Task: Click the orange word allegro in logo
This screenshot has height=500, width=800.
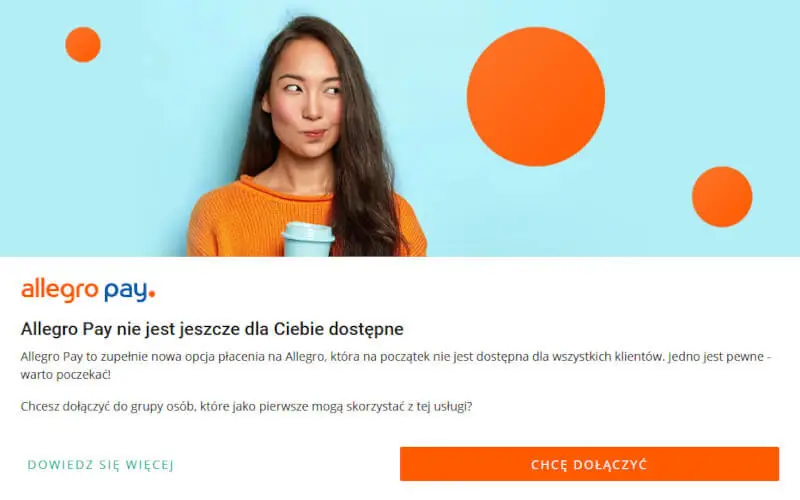Action: [x=59, y=290]
